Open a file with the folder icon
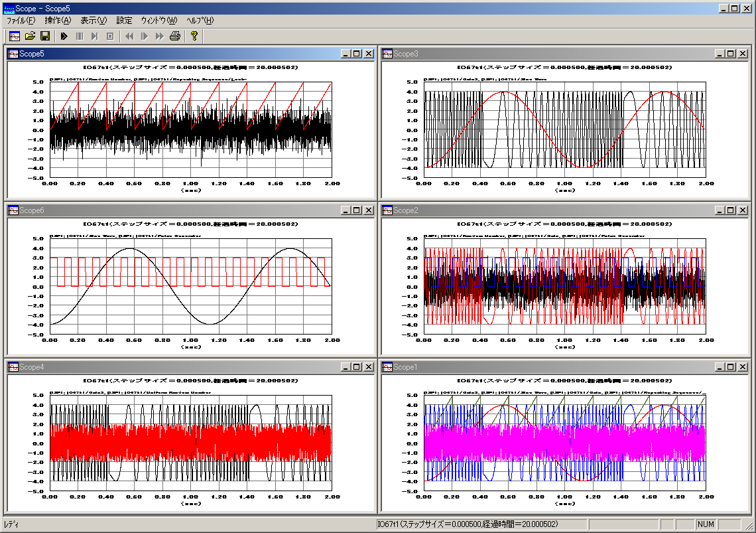The image size is (756, 533). point(30,36)
